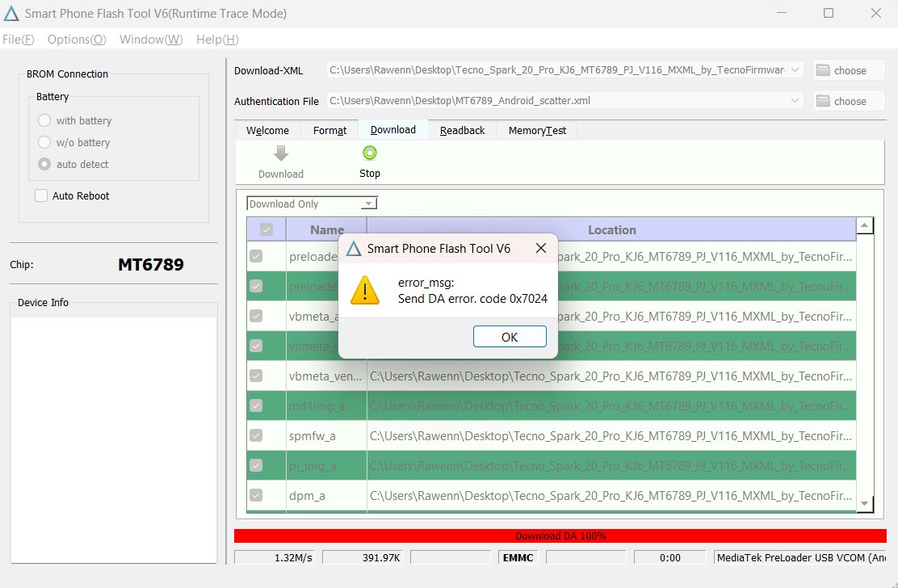Close the error dialog with X
The height and width of the screenshot is (588, 898).
540,248
